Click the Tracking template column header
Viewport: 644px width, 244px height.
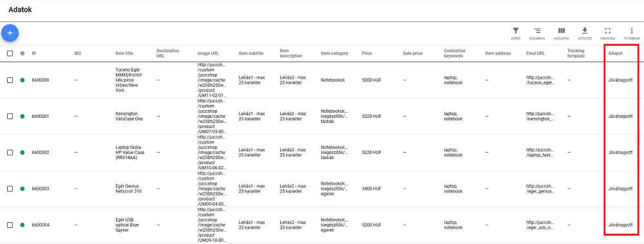[576, 53]
